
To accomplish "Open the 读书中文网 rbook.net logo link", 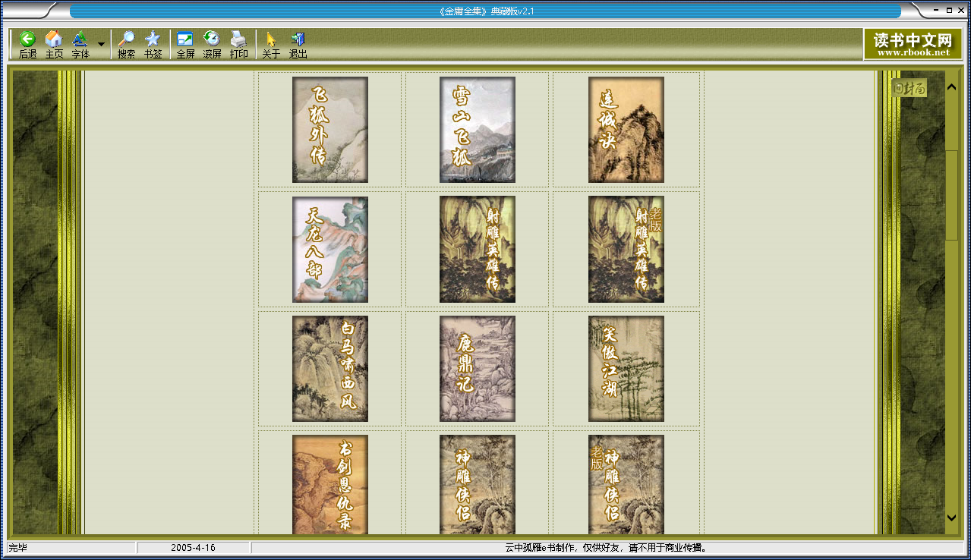I will coord(913,45).
